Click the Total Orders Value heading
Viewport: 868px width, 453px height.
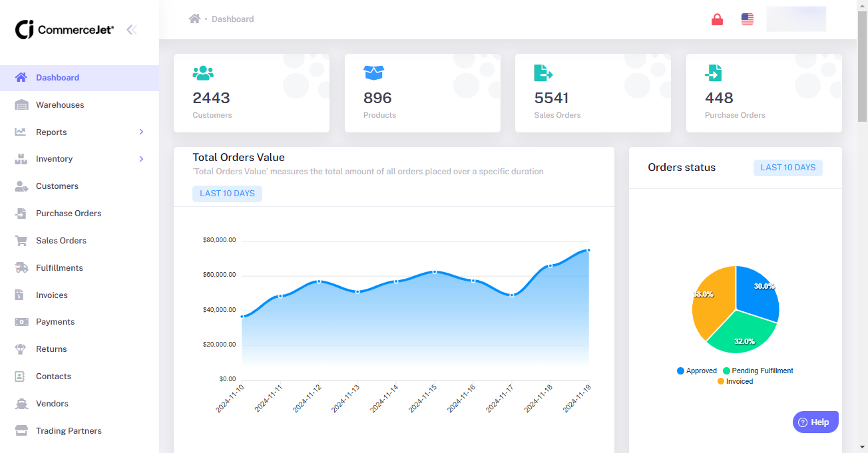[238, 158]
